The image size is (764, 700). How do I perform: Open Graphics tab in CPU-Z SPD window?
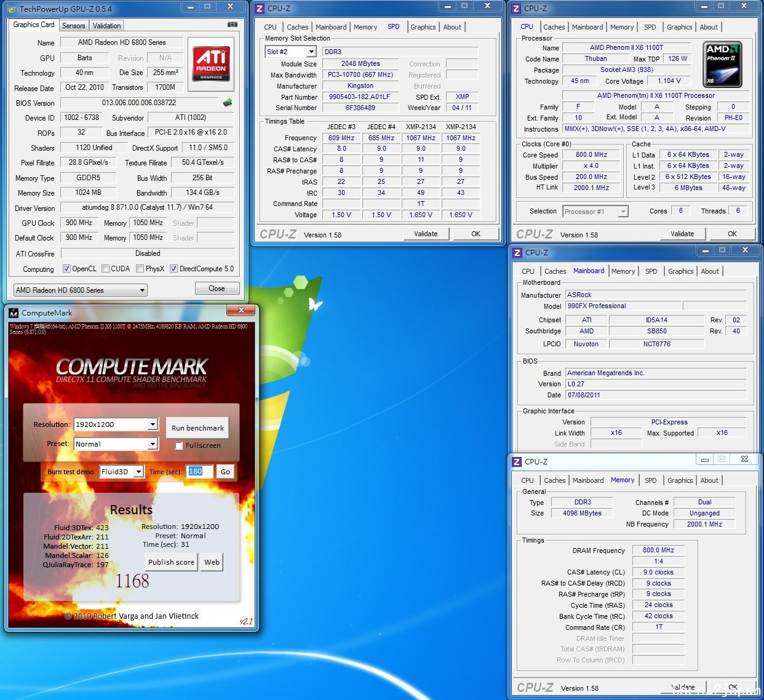pos(423,27)
